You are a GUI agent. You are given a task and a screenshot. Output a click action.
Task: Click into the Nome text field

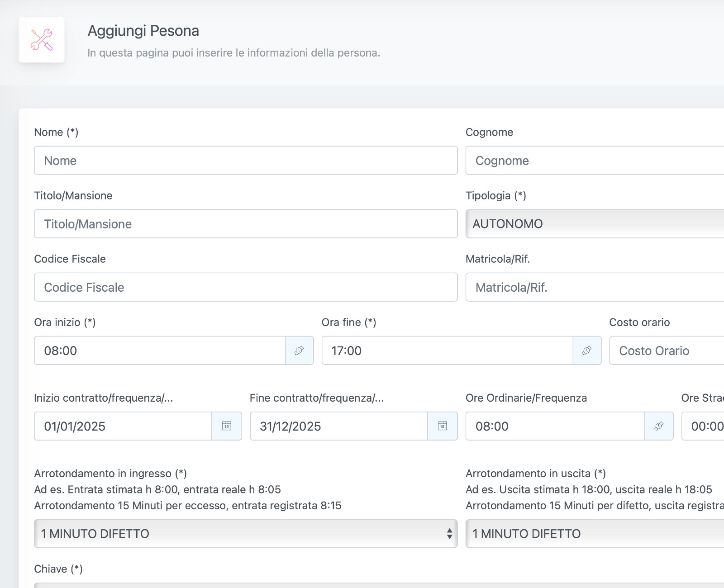point(245,161)
